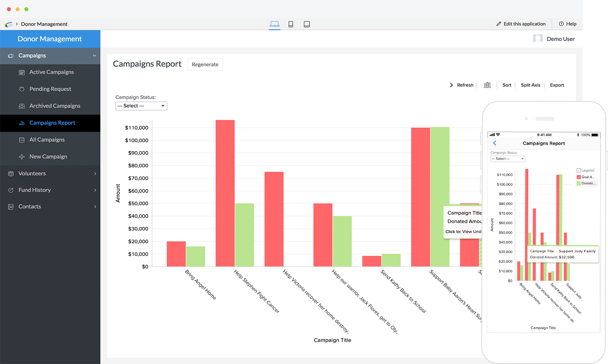Expand the Volunteers section chevron

coord(95,174)
